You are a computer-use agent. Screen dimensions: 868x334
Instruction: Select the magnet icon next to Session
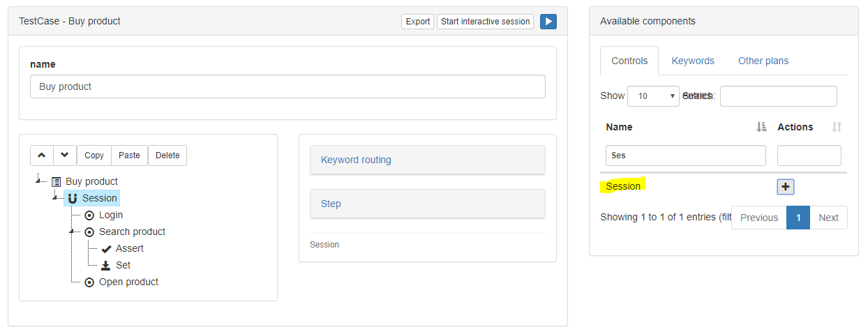[73, 199]
